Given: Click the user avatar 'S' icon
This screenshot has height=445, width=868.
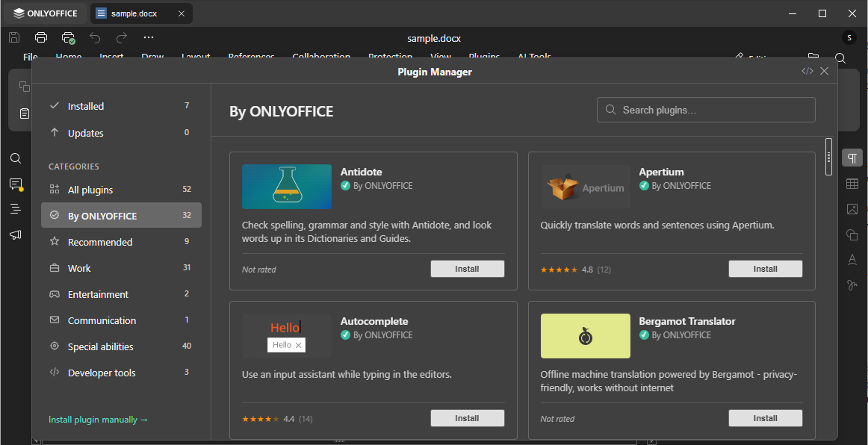Looking at the screenshot, I should click(x=849, y=37).
